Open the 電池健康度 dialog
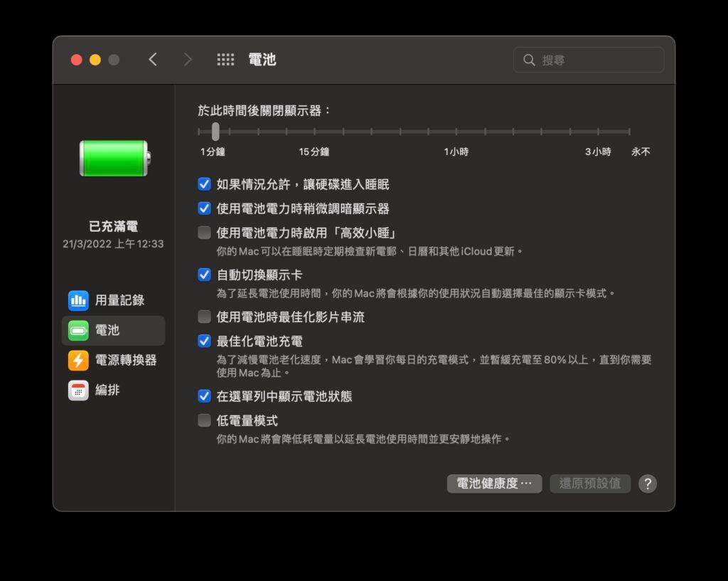The height and width of the screenshot is (581, 728). click(x=493, y=484)
